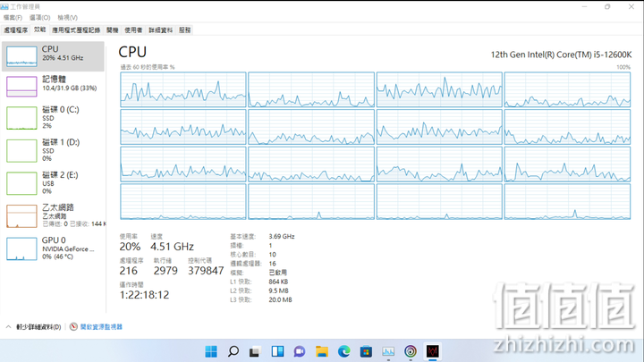Screen dimensions: 644x362
Task: Click the 2979 threads value
Action: tap(165, 271)
